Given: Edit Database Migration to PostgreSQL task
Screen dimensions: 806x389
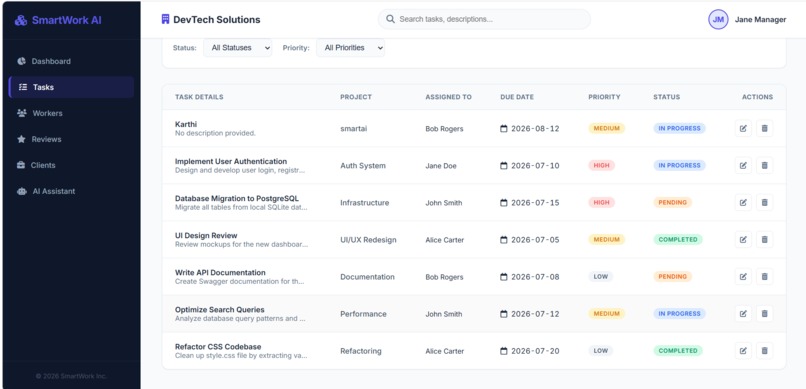Looking at the screenshot, I should click(743, 202).
